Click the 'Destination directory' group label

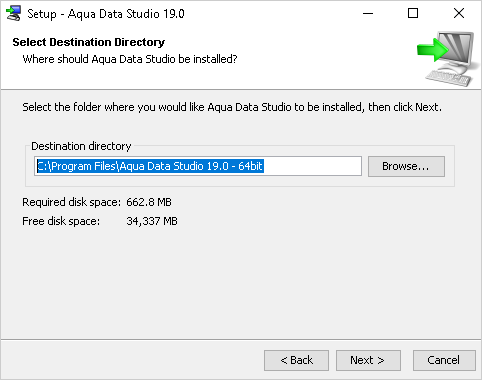(81, 146)
